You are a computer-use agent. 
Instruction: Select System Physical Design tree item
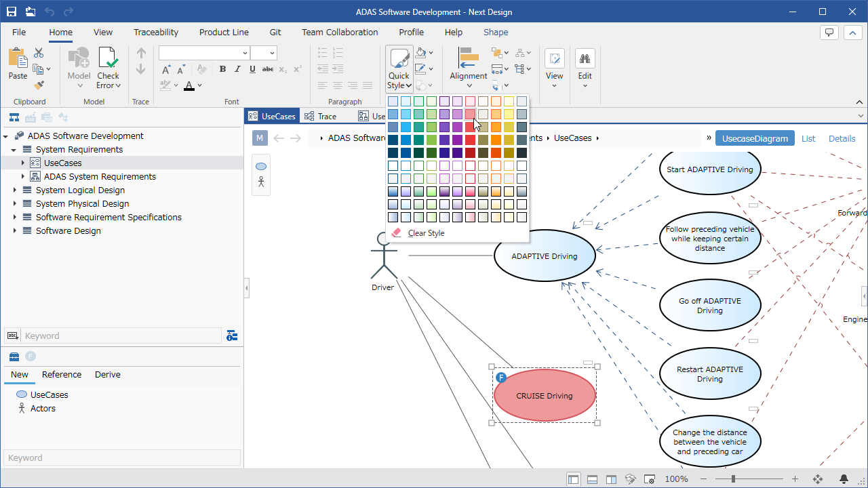(82, 204)
